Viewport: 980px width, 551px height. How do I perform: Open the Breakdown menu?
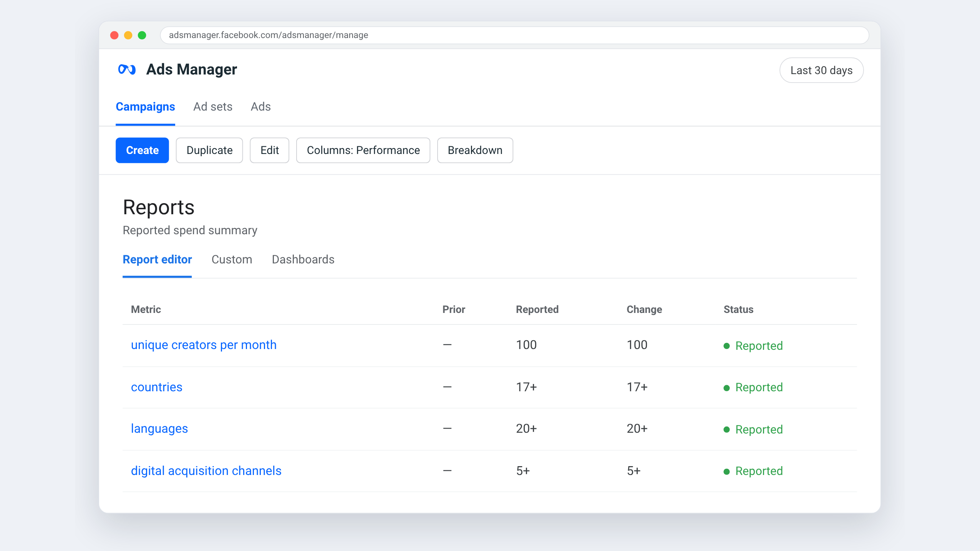click(x=475, y=150)
